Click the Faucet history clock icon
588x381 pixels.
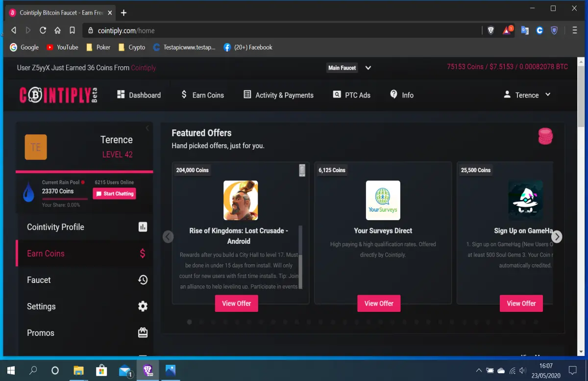[143, 280]
